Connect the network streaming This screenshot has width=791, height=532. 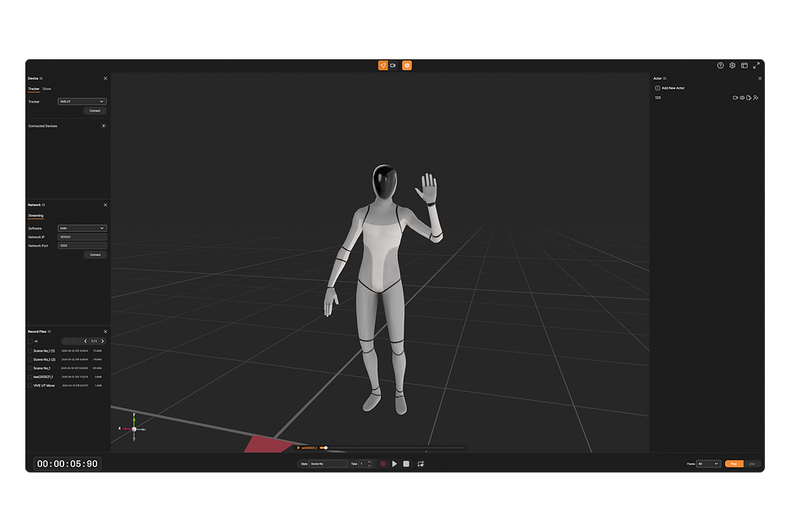(95, 255)
